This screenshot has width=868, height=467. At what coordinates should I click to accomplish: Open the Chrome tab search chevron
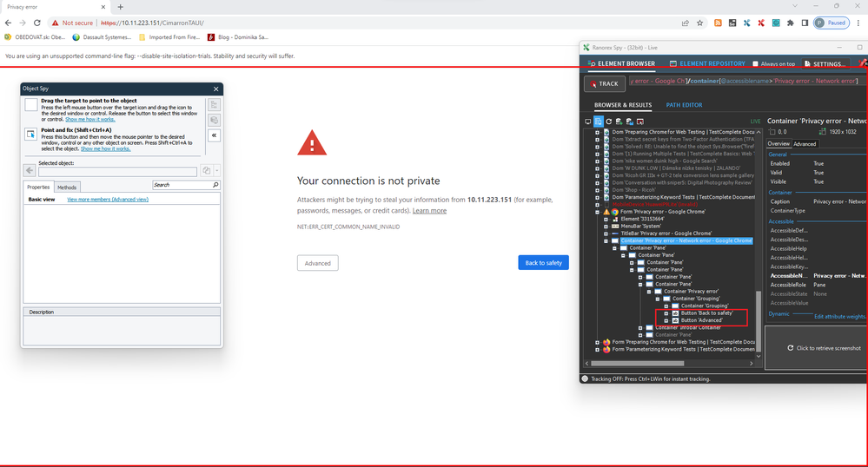click(794, 5)
